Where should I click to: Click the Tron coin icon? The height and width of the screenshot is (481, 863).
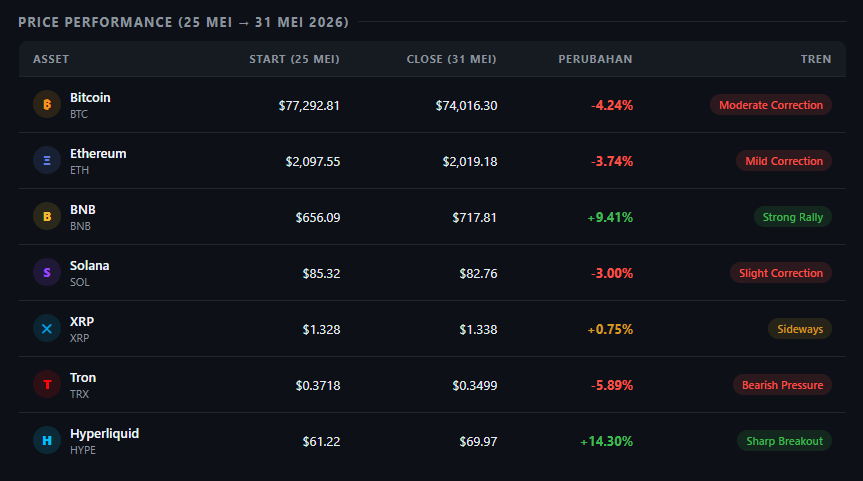pyautogui.click(x=47, y=385)
